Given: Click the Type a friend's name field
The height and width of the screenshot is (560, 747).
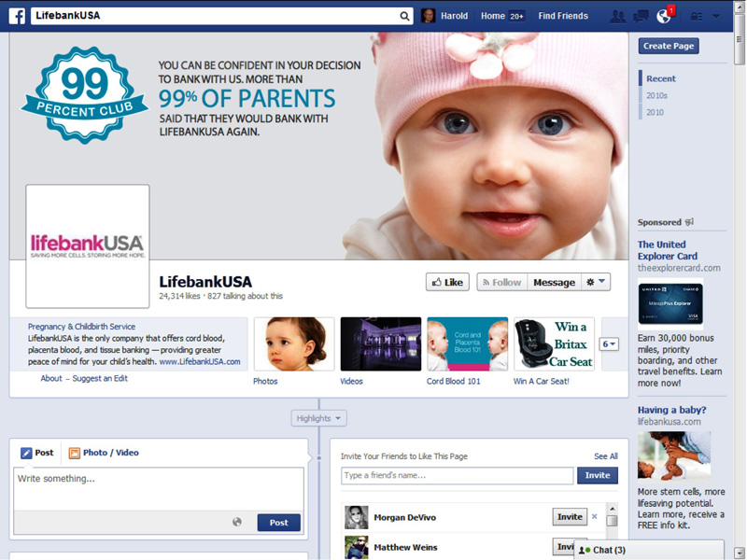Looking at the screenshot, I should (x=457, y=475).
